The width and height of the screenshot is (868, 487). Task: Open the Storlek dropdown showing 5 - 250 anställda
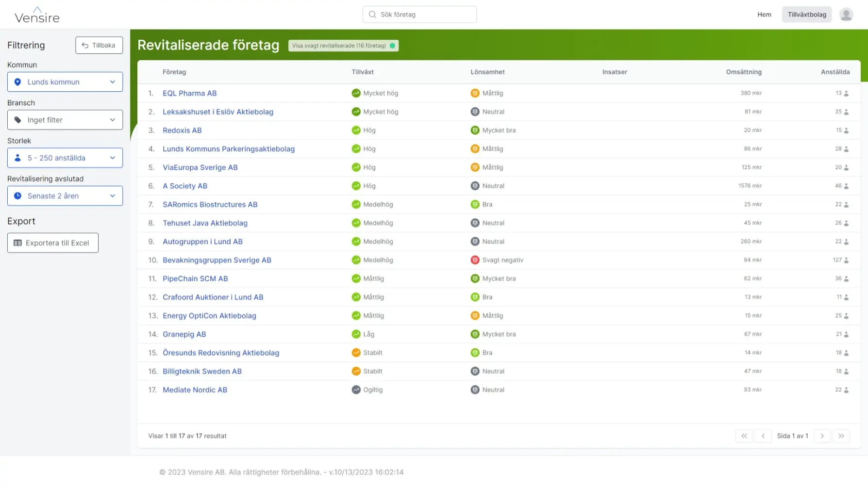tap(65, 158)
